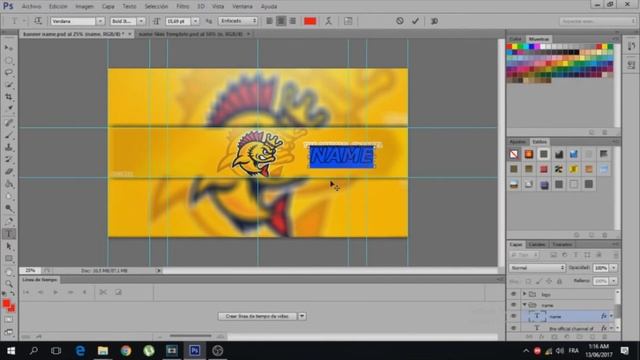Image resolution: width=640 pixels, height=360 pixels.
Task: Center text alignment button
Action: pyautogui.click(x=281, y=21)
